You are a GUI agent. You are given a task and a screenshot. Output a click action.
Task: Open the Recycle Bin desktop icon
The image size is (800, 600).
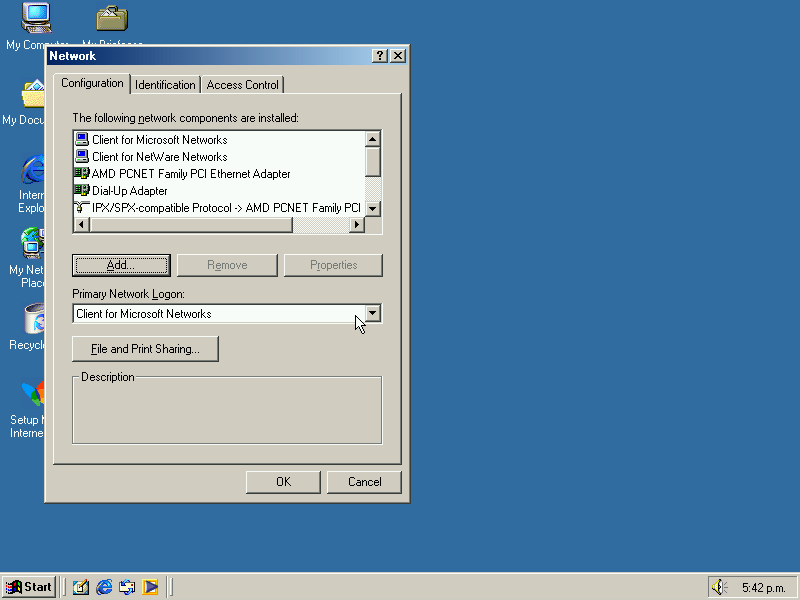click(34, 319)
